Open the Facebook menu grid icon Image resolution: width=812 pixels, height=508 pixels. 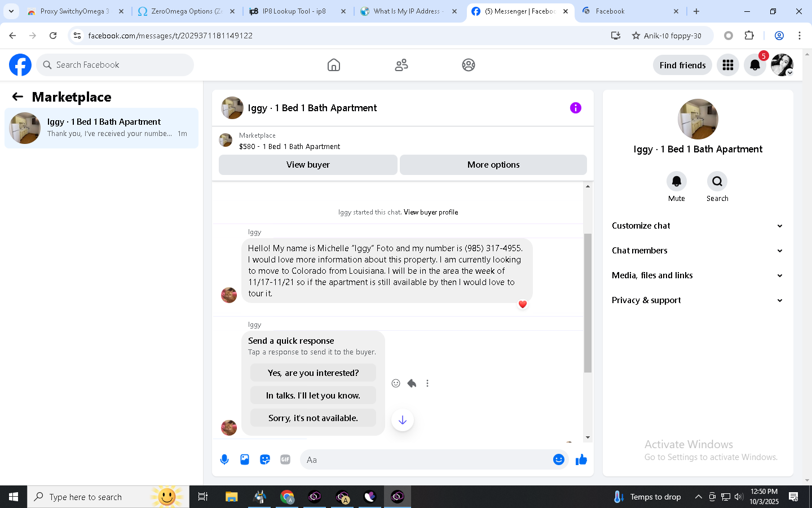point(728,65)
